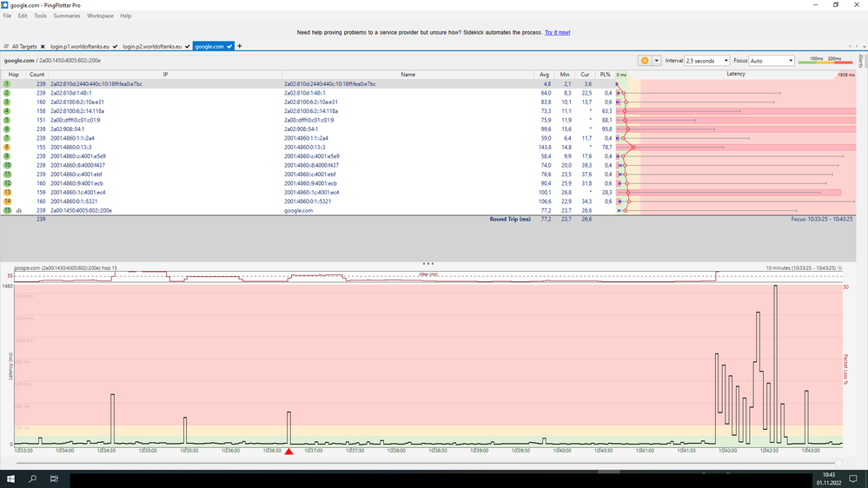Click the hop 9 green circle
Screen dimensions: 868x488
pos(7,156)
